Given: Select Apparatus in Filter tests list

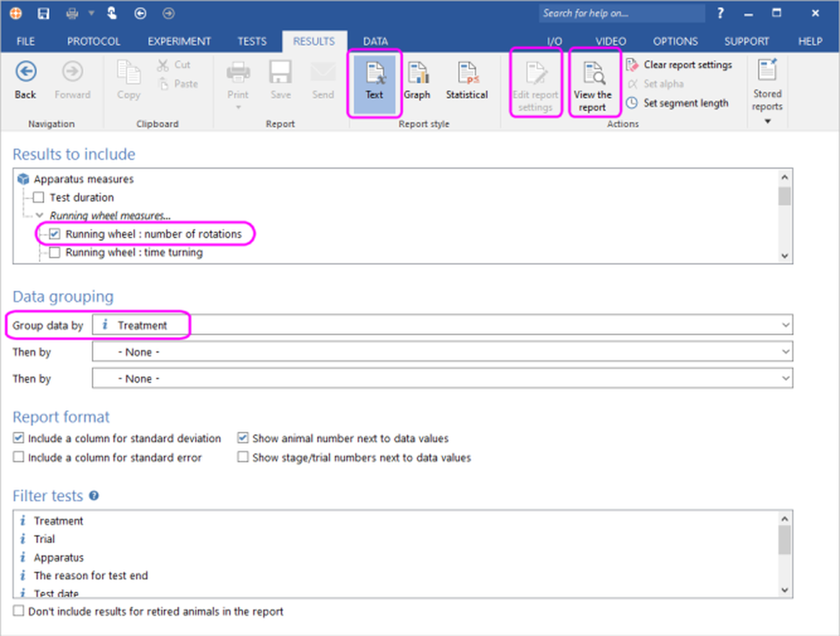Looking at the screenshot, I should (59, 557).
